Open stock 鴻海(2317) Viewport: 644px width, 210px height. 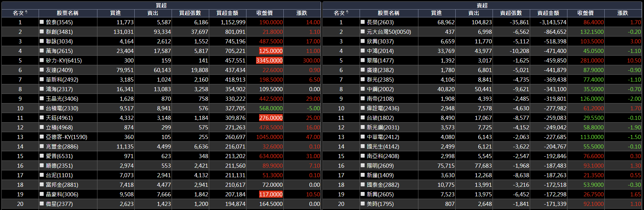59,89
